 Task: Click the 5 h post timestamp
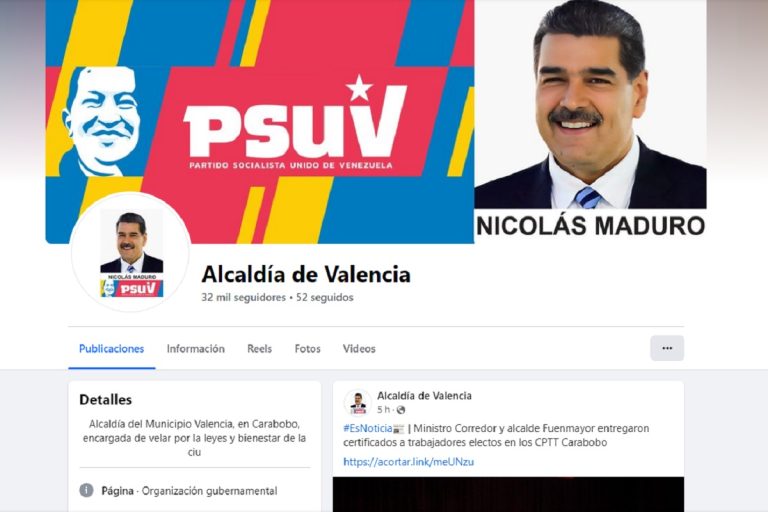tap(384, 410)
